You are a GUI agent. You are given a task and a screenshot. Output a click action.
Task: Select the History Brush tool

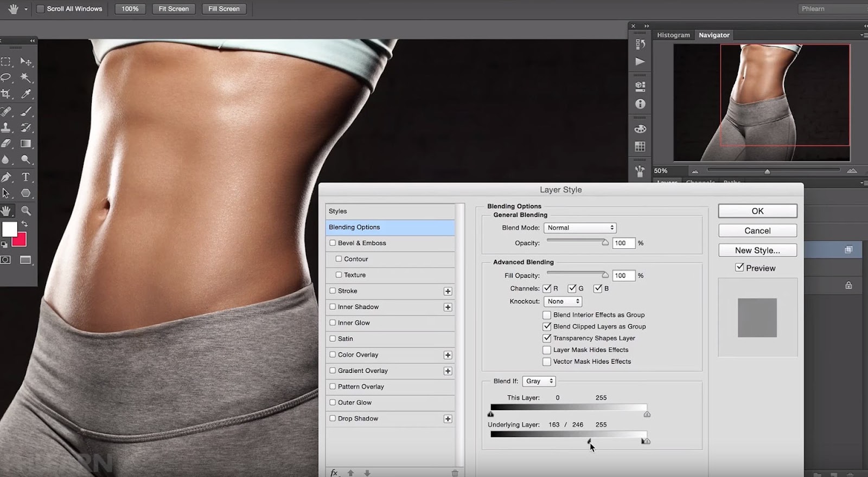click(25, 127)
